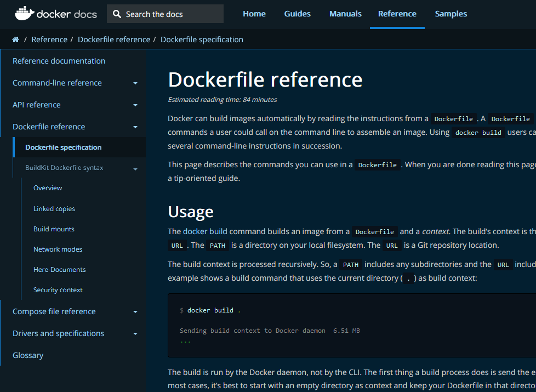Click the Dockerfile specification breadcrumb
This screenshot has height=392, width=536.
pos(202,39)
